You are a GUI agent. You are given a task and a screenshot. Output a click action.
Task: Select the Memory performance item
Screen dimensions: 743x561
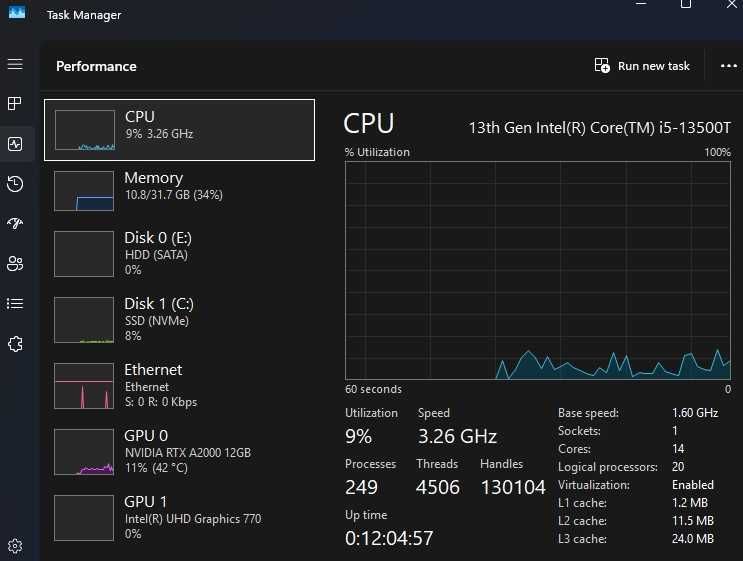[179, 190]
